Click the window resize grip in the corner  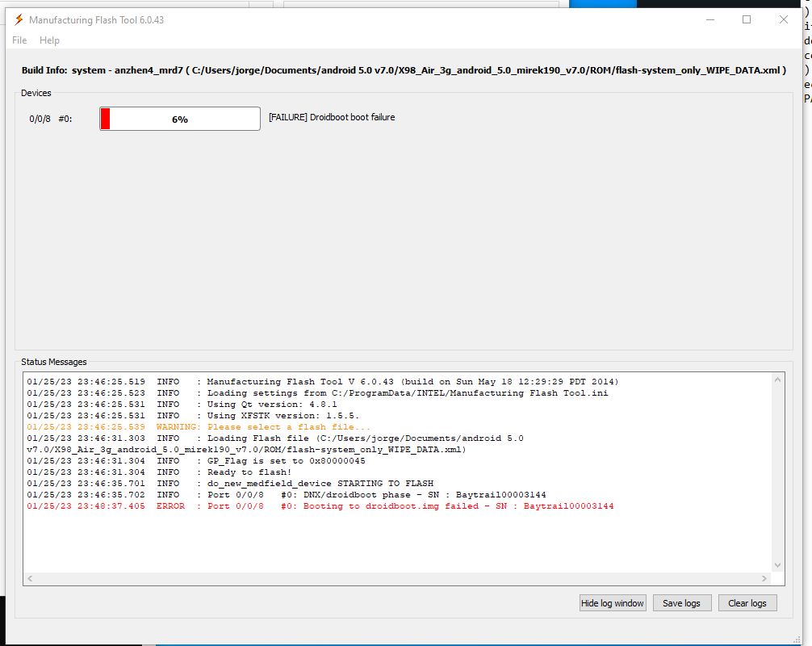pyautogui.click(x=797, y=640)
